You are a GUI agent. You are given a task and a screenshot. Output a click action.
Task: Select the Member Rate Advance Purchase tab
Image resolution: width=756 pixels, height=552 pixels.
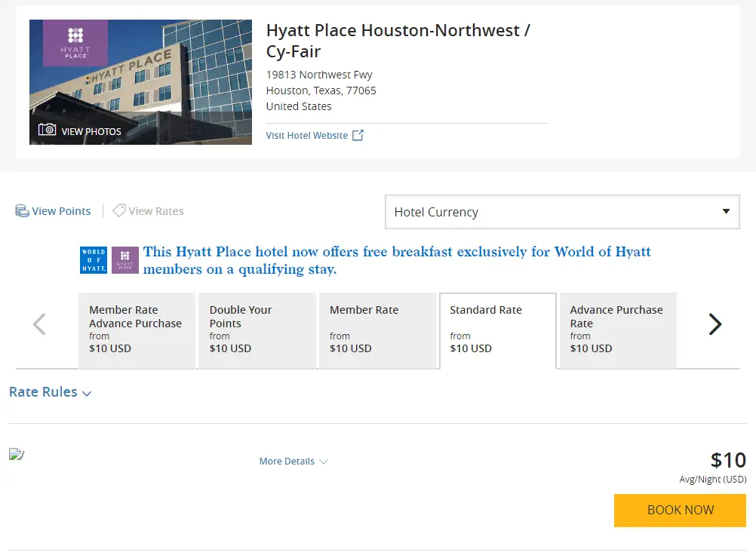click(x=137, y=330)
